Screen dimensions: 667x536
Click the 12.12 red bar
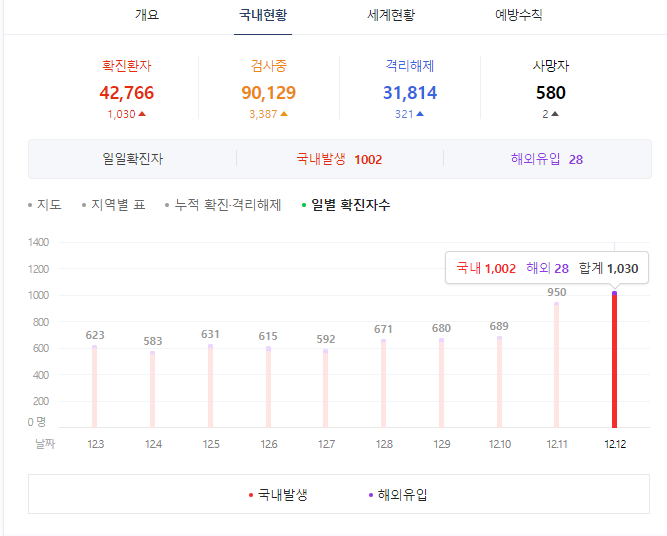point(614,359)
